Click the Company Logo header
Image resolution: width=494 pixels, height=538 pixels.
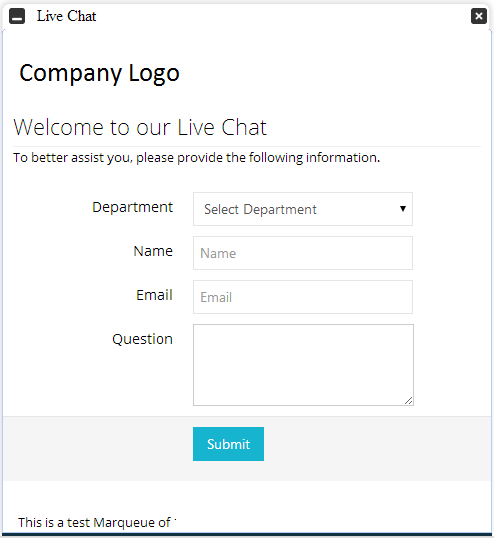pyautogui.click(x=99, y=73)
